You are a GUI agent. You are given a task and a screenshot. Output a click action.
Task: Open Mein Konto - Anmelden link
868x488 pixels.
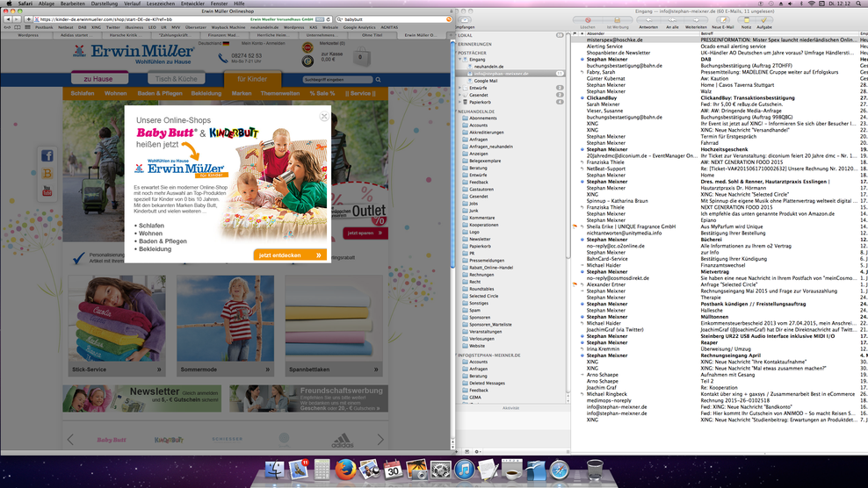click(263, 43)
